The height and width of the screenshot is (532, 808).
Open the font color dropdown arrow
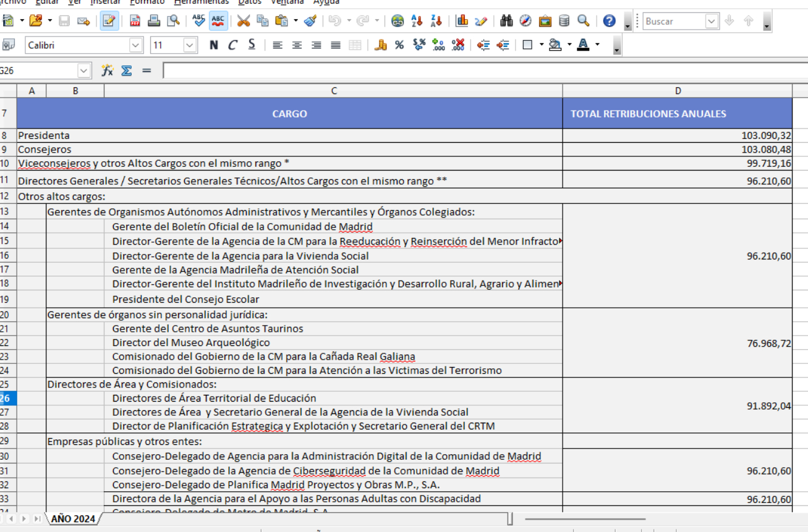598,44
